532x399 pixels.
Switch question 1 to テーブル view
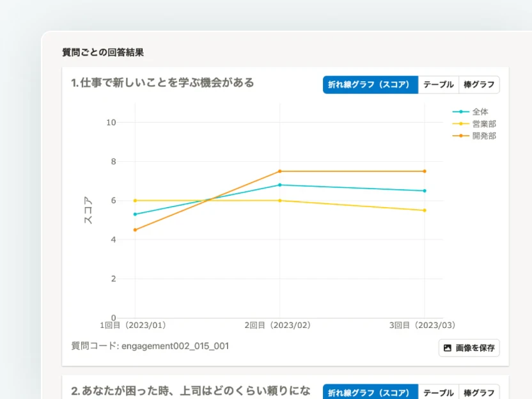(x=438, y=84)
